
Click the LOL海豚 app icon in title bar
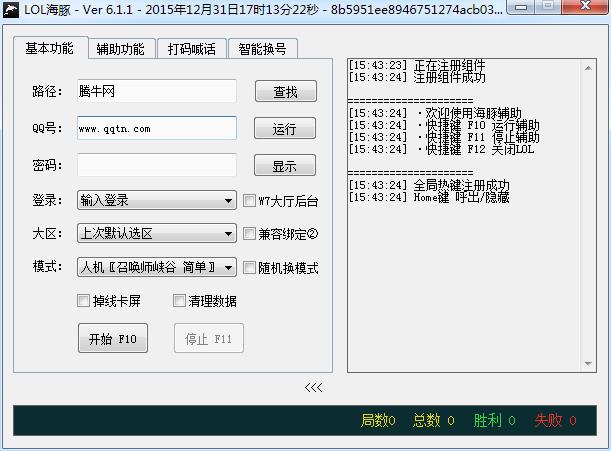coord(12,10)
